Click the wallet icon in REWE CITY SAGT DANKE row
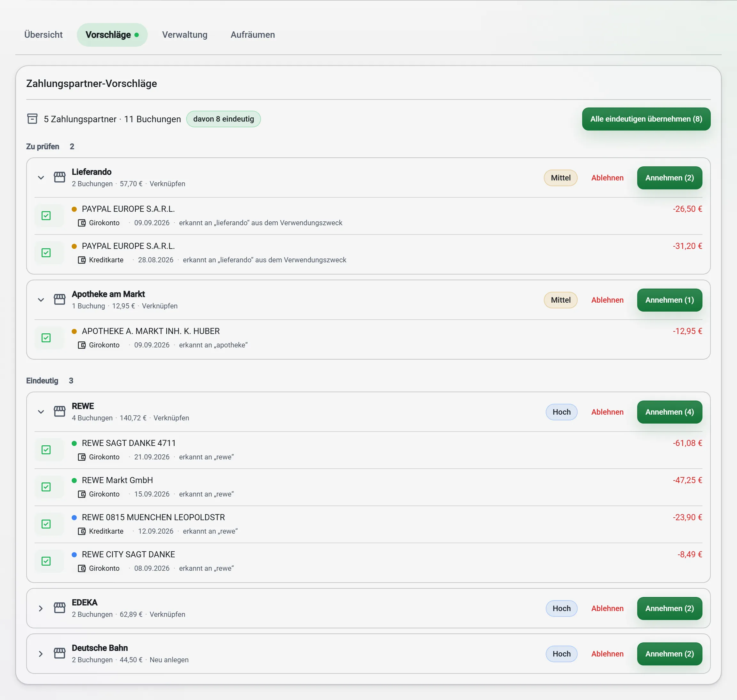This screenshot has height=700, width=737. [82, 568]
